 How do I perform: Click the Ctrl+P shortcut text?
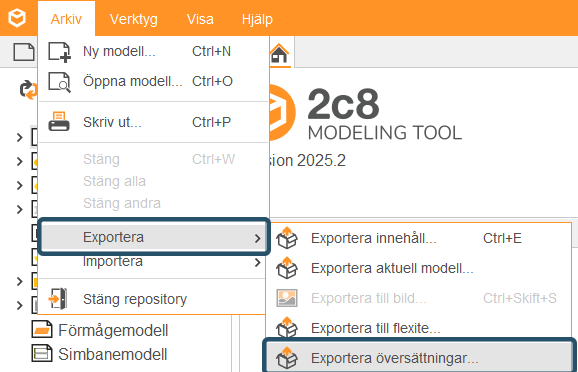(211, 122)
